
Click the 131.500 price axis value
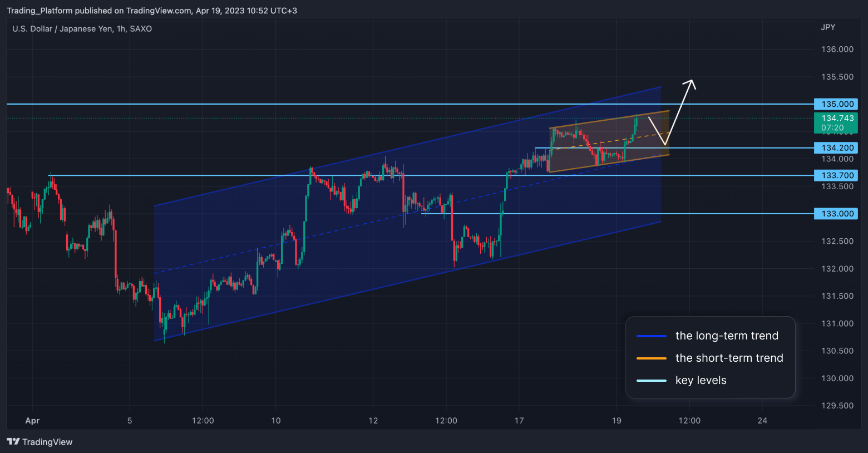(837, 296)
